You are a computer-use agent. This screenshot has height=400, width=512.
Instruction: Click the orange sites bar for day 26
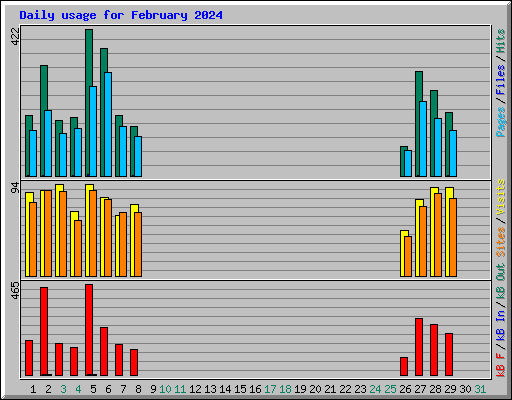tap(408, 256)
